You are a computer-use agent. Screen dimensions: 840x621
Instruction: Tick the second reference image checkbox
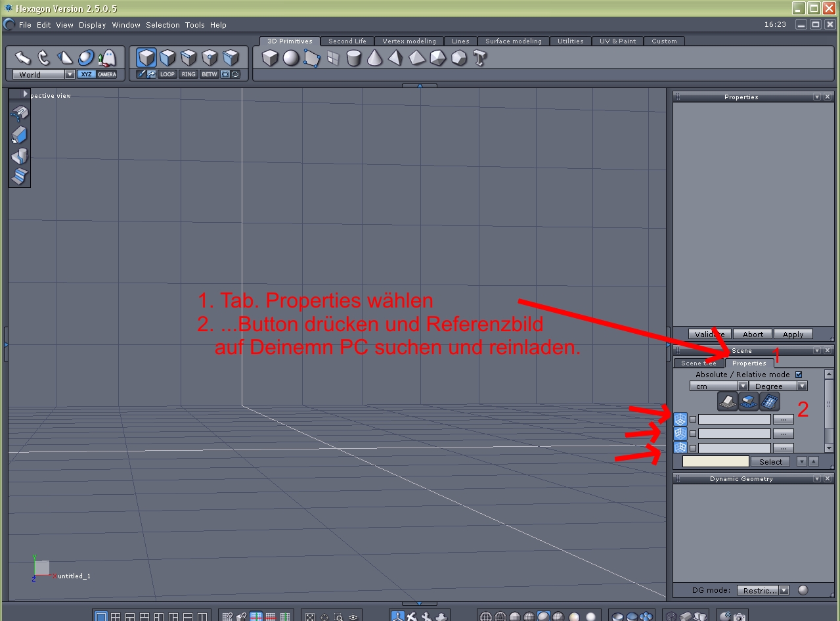coord(693,434)
